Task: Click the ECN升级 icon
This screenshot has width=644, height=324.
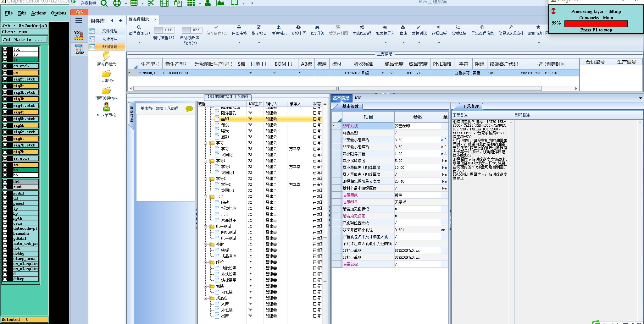Action: (317, 27)
